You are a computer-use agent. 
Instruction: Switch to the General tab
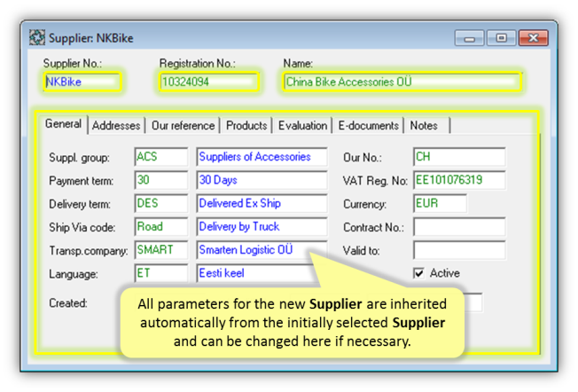pyautogui.click(x=63, y=124)
